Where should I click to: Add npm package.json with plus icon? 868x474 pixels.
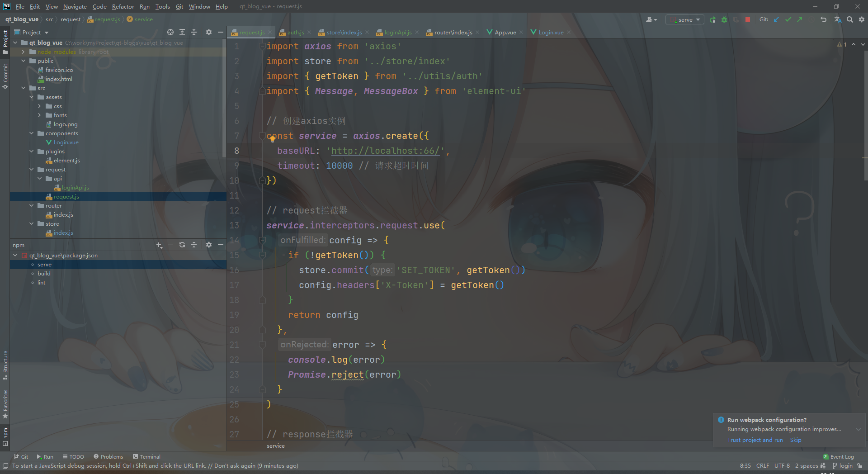click(x=159, y=245)
